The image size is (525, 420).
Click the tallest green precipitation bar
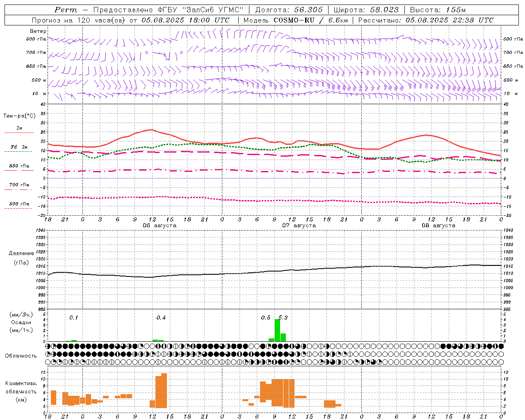(277, 330)
